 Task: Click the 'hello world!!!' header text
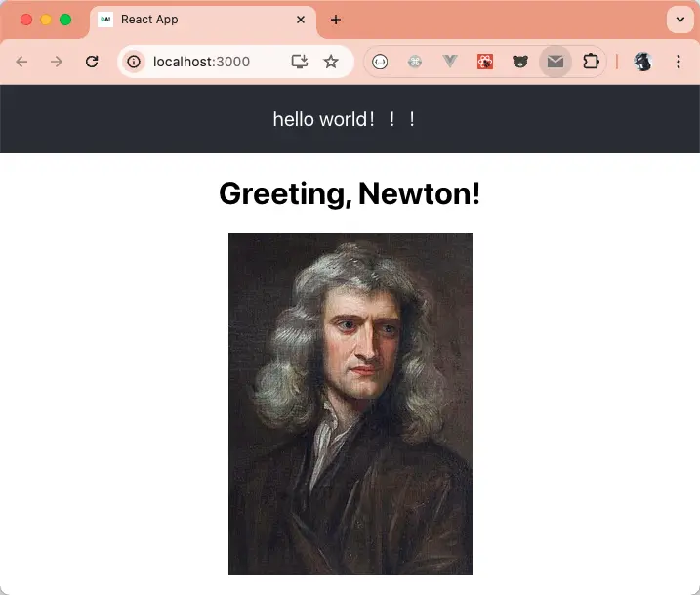coord(345,119)
